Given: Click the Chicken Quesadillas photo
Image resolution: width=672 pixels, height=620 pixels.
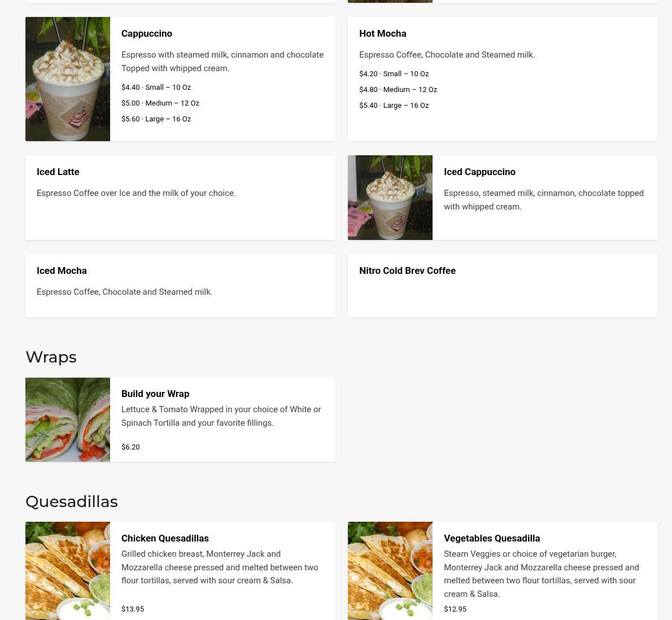Looking at the screenshot, I should point(68,571).
